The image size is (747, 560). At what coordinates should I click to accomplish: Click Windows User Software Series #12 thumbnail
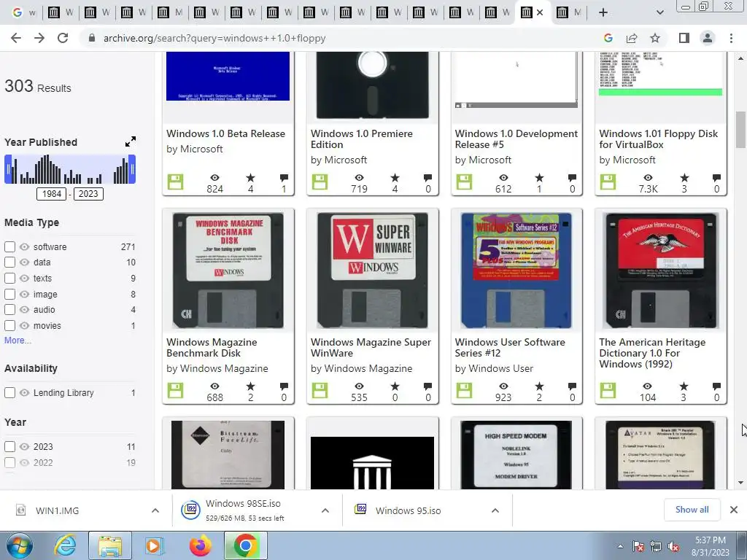pyautogui.click(x=516, y=271)
